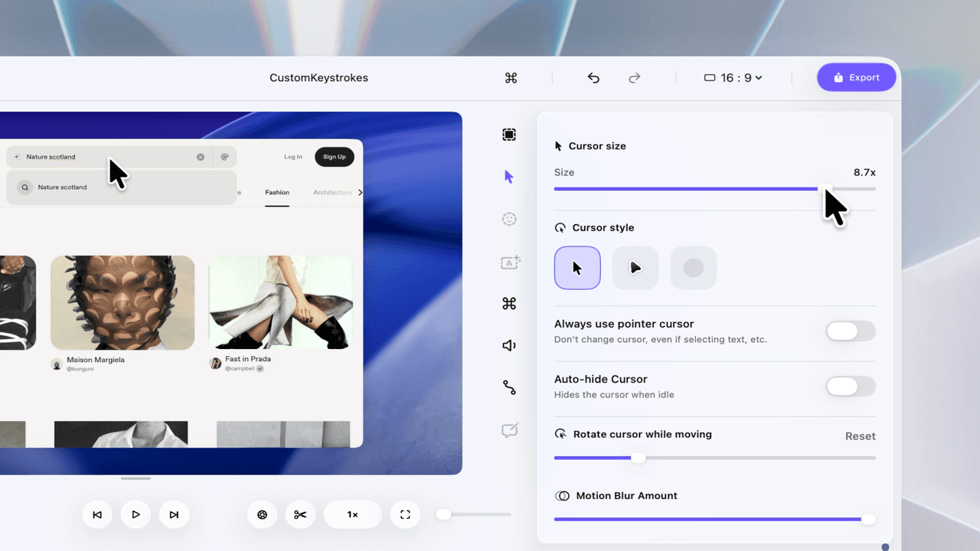This screenshot has height=551, width=980.
Task: Toggle Always use pointer cursor switch
Action: coord(850,331)
